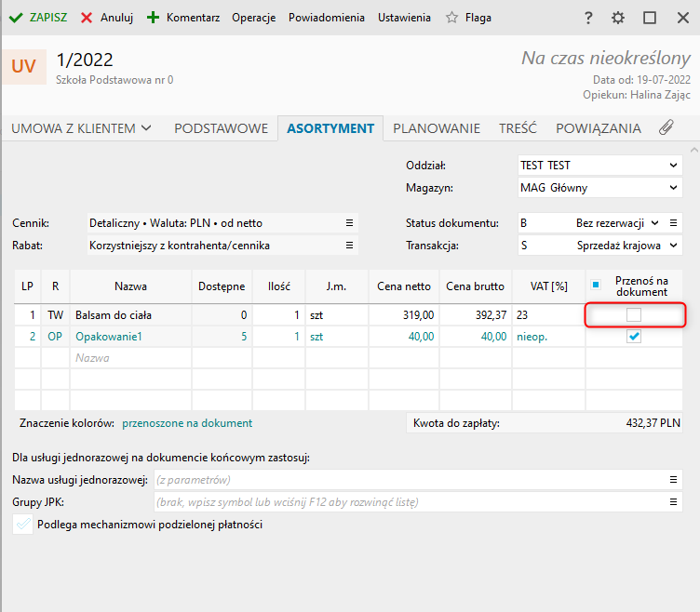Screen dimensions: 700x612
Task: Click the Szkoła Podstawowa nr 0 client name
Action: coord(114,80)
